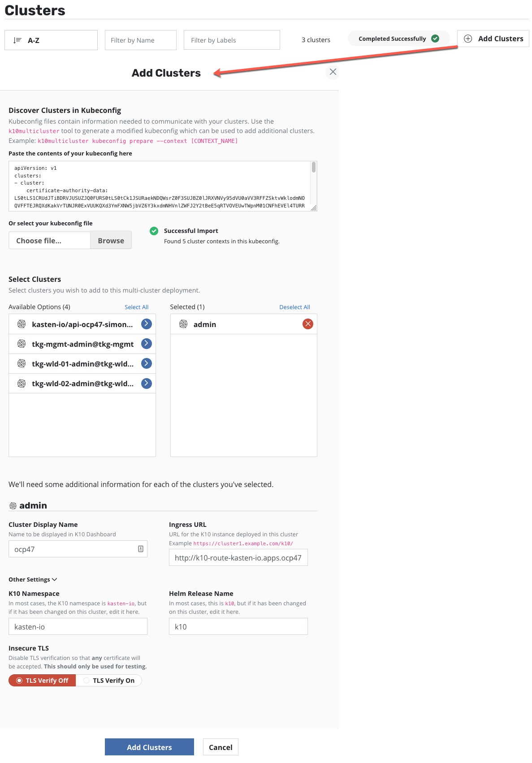The width and height of the screenshot is (532, 763).
Task: Submit with the blue Add Clusters button
Action: 149,747
